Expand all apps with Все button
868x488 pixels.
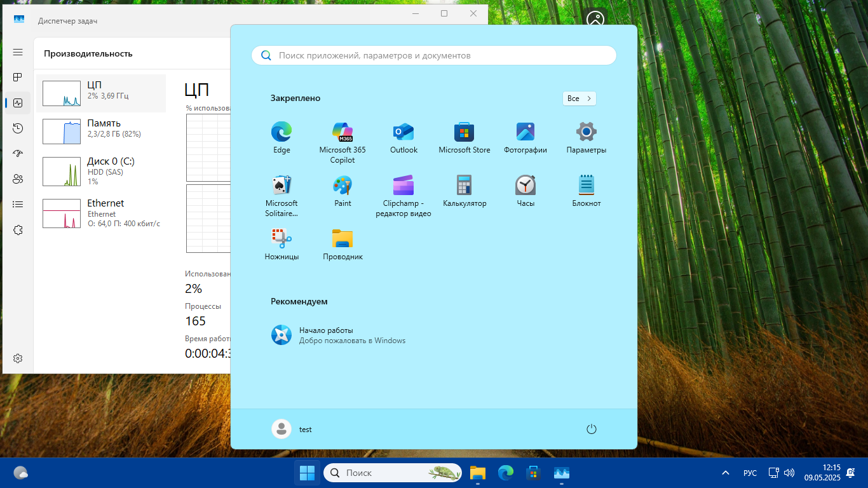579,98
